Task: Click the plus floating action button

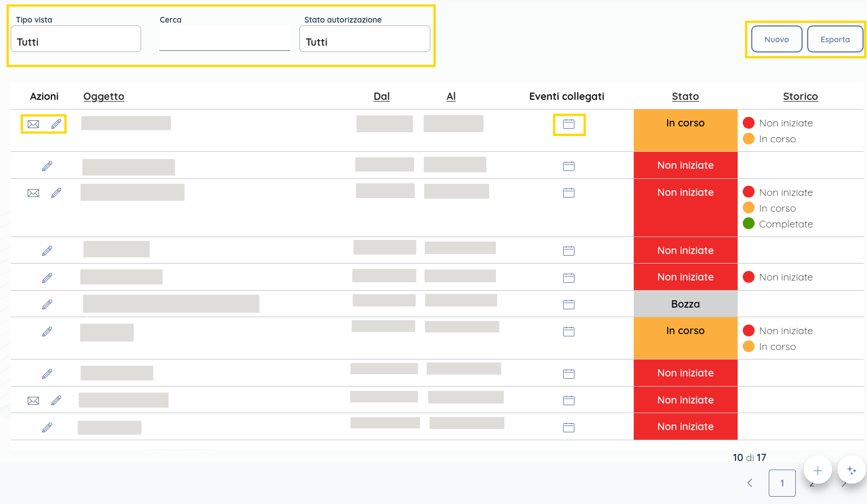Action: click(x=817, y=470)
